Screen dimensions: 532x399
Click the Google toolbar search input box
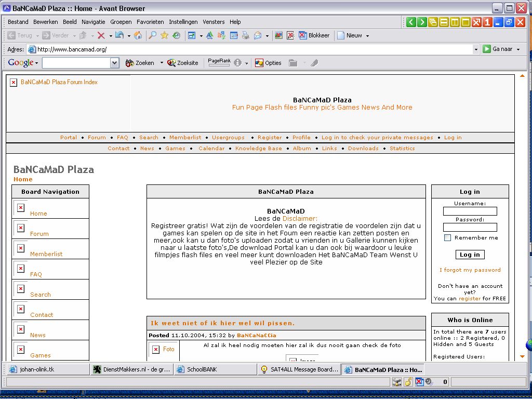click(76, 63)
